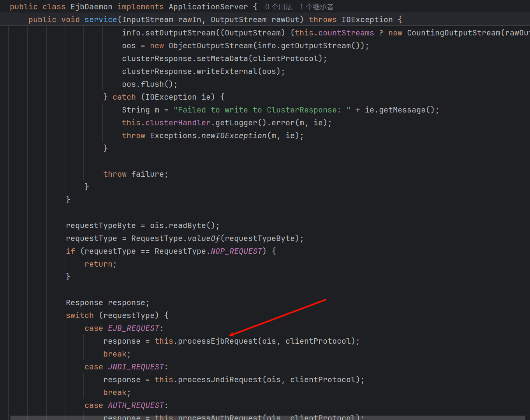Select the NOP_REQUEST constant
The width and height of the screenshot is (530, 420).
point(236,251)
